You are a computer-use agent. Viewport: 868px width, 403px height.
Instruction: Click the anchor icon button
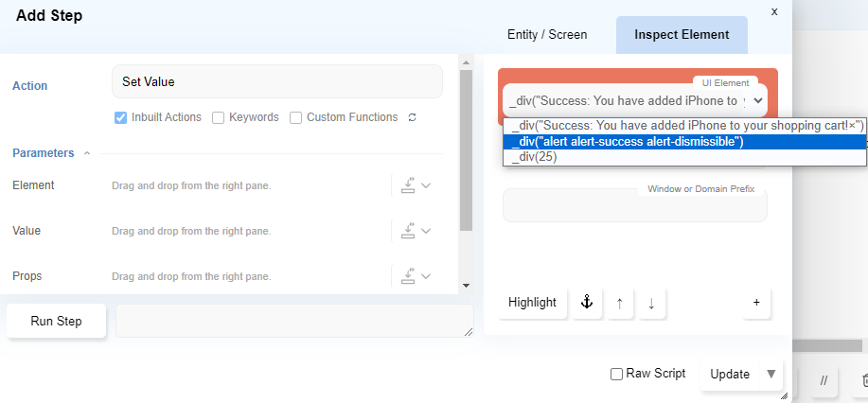pyautogui.click(x=586, y=303)
